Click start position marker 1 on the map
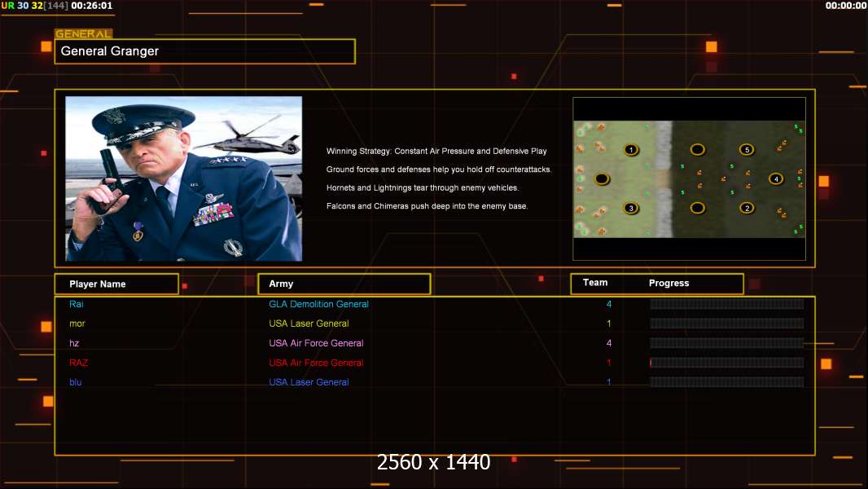 click(631, 149)
